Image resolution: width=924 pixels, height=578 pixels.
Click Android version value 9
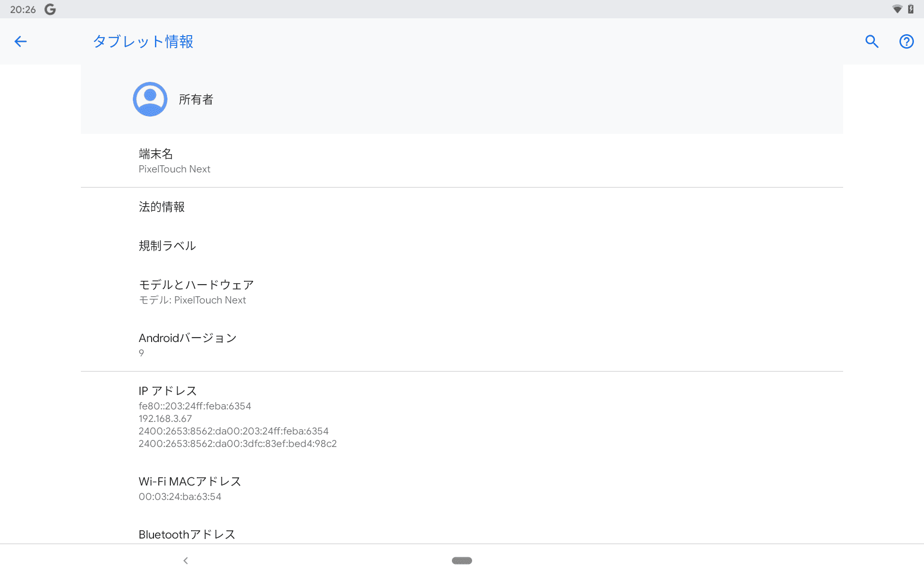[x=141, y=353]
